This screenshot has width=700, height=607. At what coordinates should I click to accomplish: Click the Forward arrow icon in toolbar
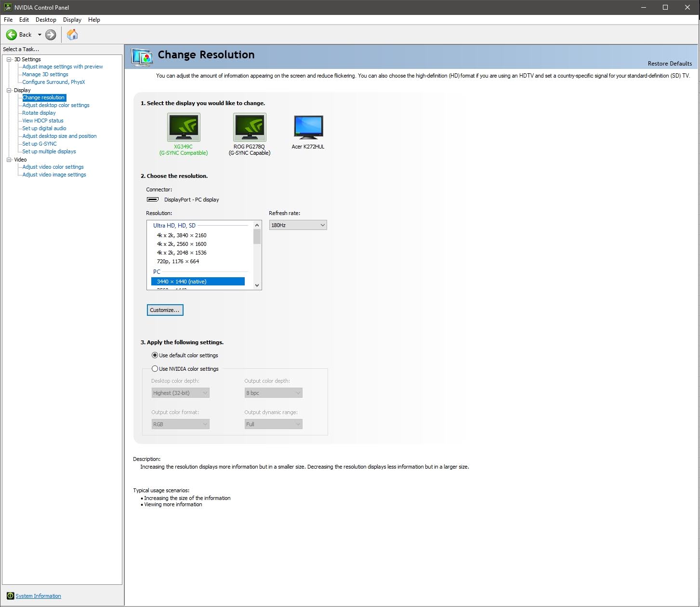click(51, 35)
